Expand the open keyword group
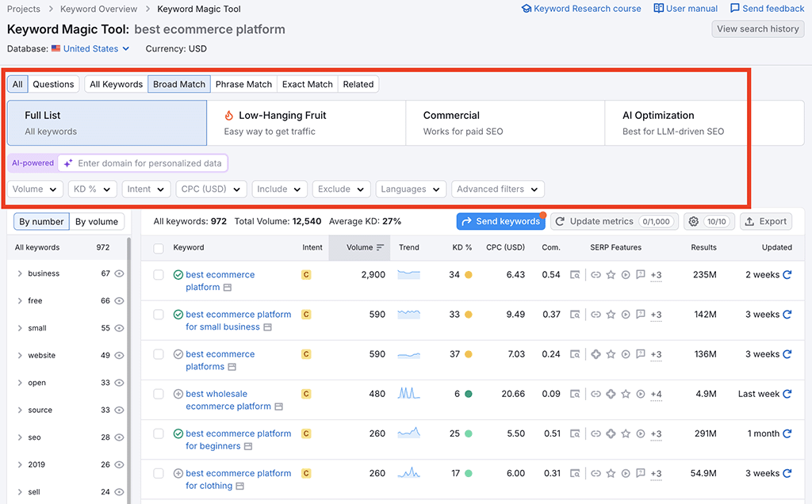 click(x=20, y=383)
